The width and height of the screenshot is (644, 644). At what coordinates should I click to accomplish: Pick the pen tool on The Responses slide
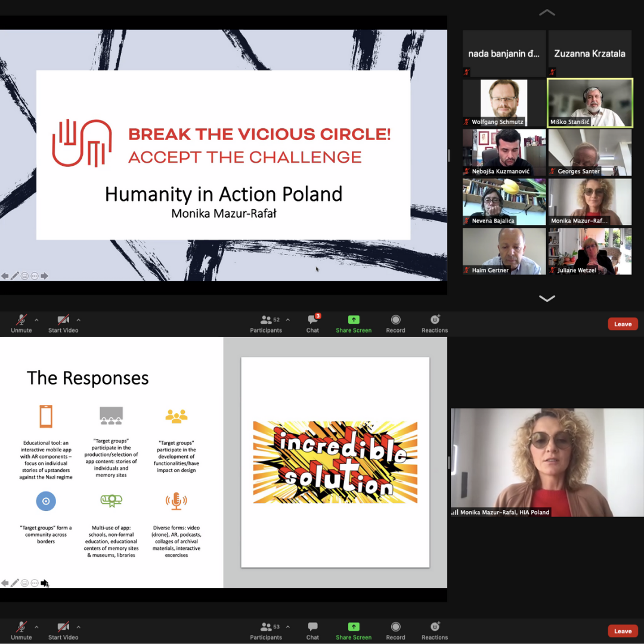pyautogui.click(x=15, y=583)
